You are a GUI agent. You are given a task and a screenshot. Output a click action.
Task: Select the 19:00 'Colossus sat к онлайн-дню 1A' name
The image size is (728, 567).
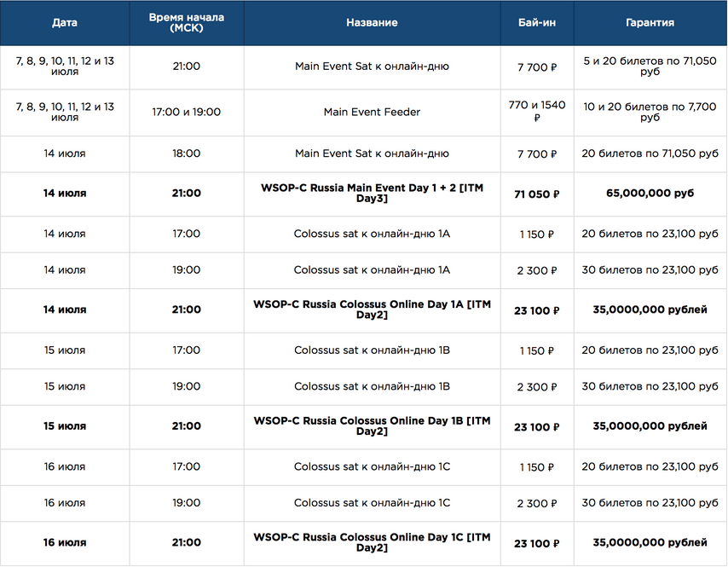coord(372,270)
